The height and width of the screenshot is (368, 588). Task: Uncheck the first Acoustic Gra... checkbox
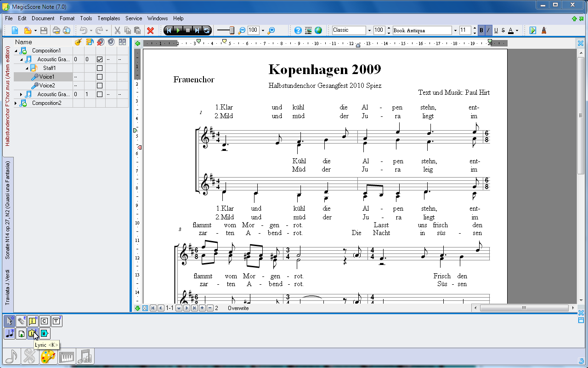tap(100, 59)
